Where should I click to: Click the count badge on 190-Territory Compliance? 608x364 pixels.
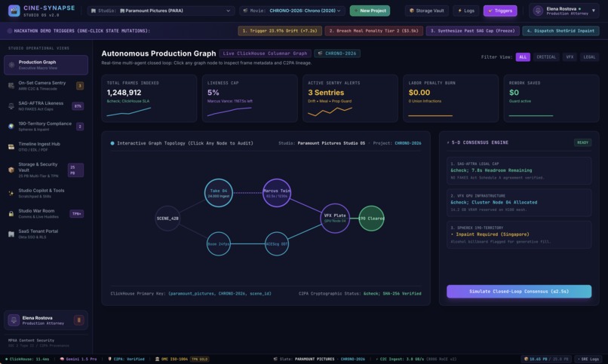(x=80, y=127)
